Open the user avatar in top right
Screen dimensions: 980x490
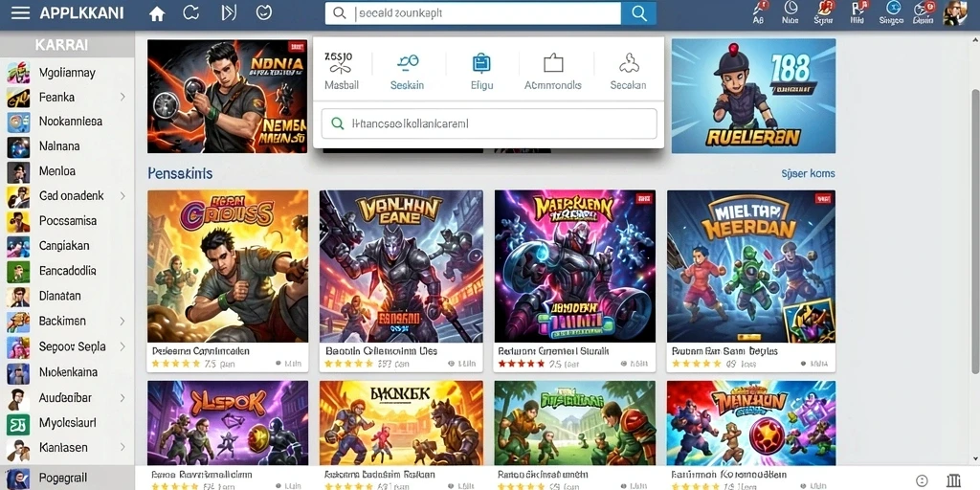click(x=954, y=12)
